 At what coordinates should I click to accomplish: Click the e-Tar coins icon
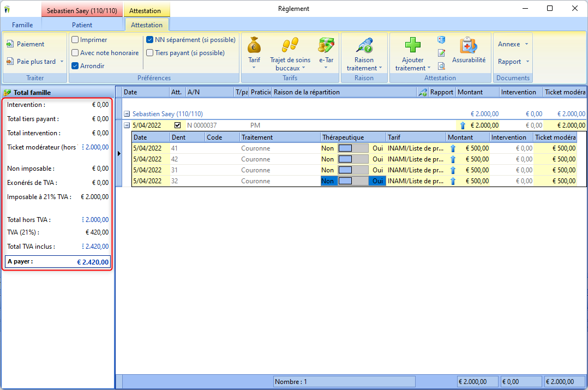[x=326, y=45]
